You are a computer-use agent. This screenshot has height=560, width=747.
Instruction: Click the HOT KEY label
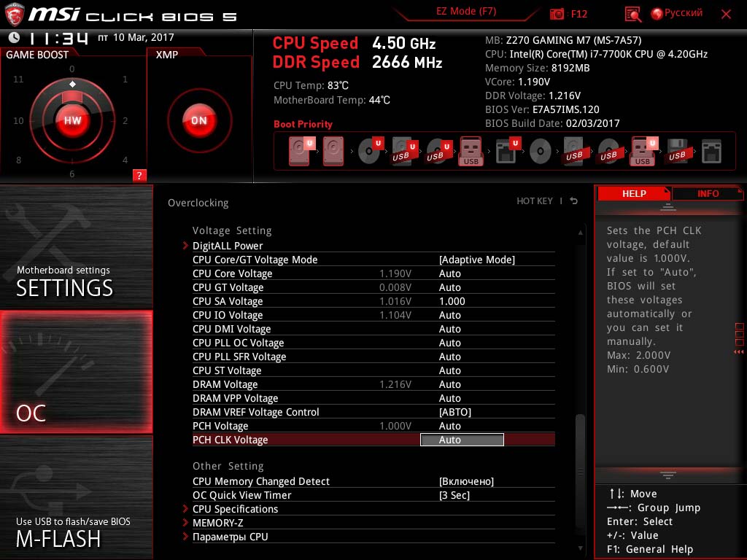(x=535, y=201)
